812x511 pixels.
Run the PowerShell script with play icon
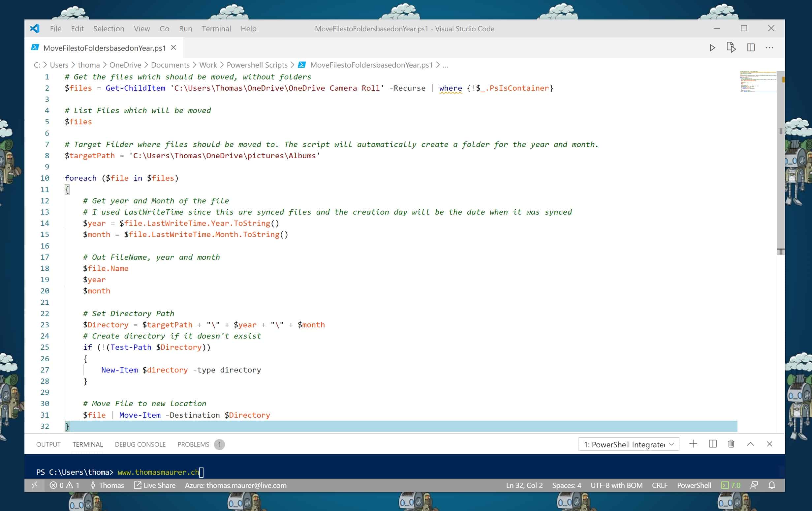tap(712, 48)
